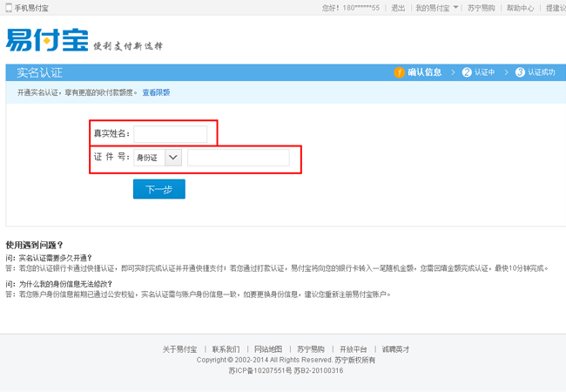Open the 查看限额 link

(x=156, y=92)
